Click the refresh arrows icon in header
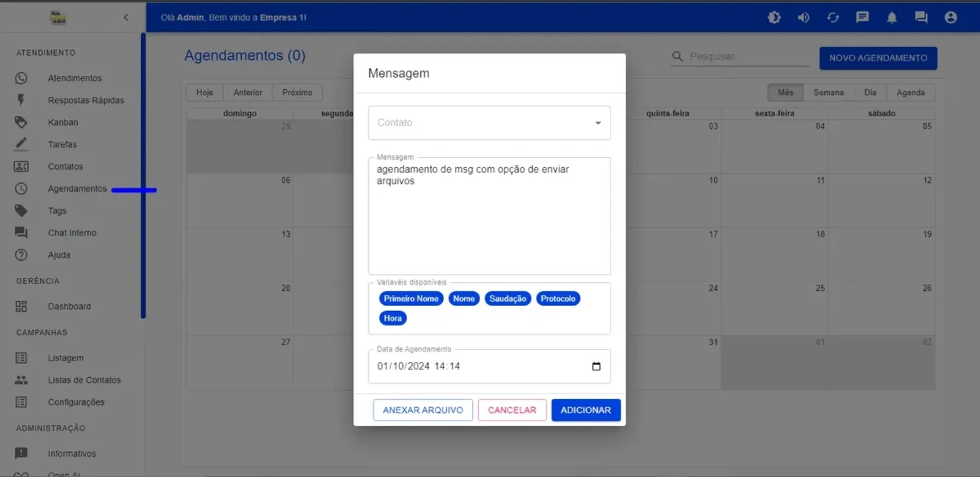This screenshot has width=980, height=477. [833, 18]
